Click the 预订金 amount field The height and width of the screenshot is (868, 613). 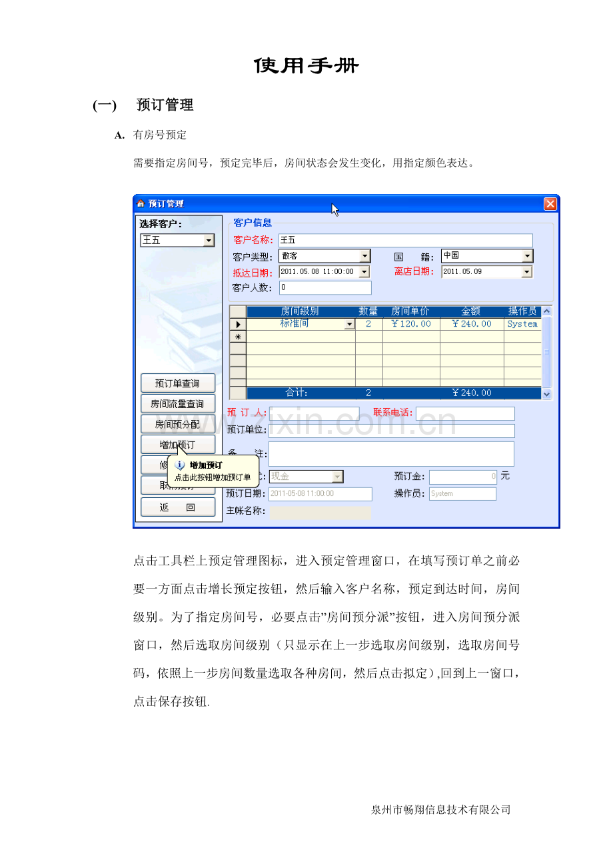[x=463, y=477]
